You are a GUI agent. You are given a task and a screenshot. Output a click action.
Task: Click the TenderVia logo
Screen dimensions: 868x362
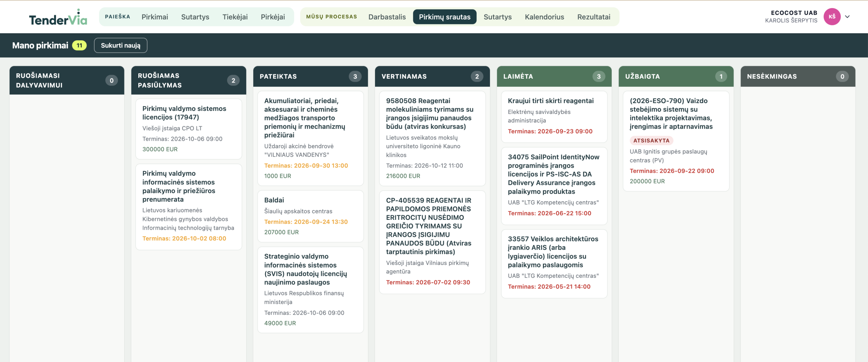point(58,17)
